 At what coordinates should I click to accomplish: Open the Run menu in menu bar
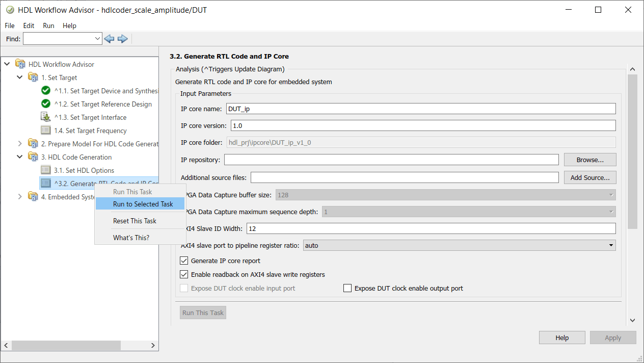(x=48, y=25)
